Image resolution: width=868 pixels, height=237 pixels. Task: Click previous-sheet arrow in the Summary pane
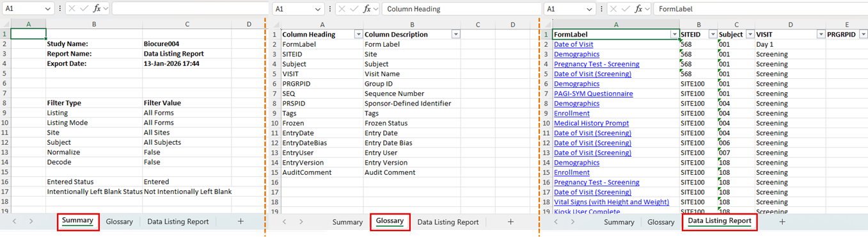point(14,222)
